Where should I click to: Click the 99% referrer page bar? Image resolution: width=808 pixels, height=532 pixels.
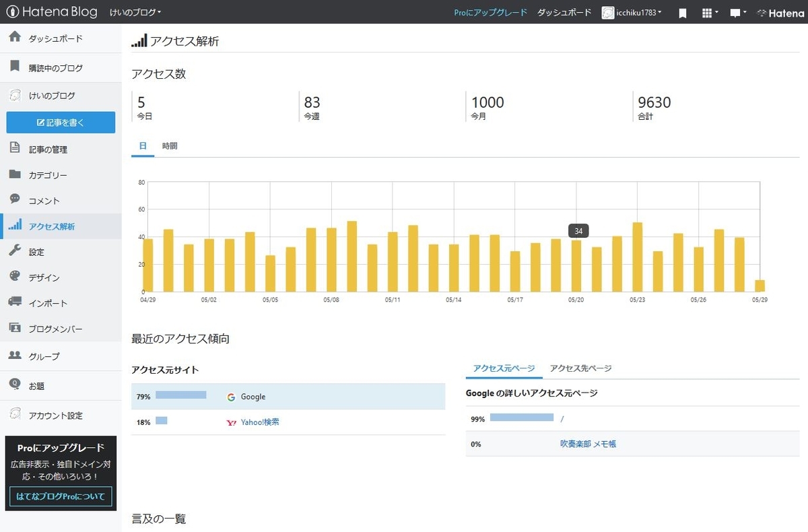522,417
